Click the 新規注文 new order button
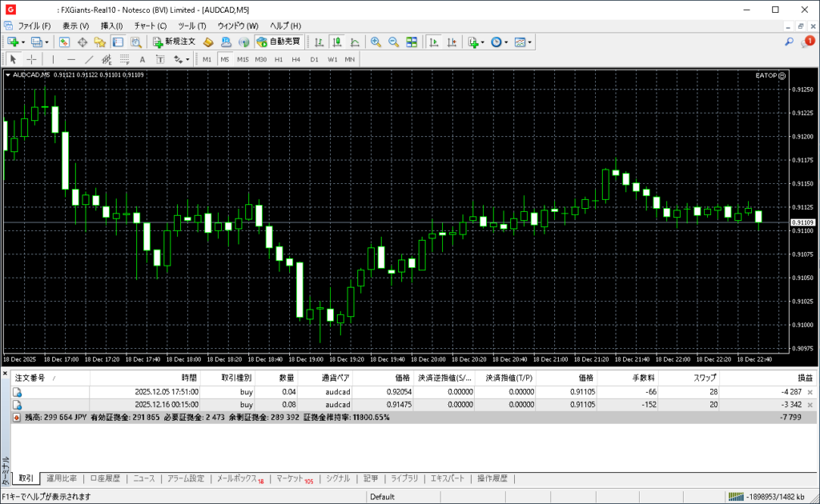 point(174,42)
